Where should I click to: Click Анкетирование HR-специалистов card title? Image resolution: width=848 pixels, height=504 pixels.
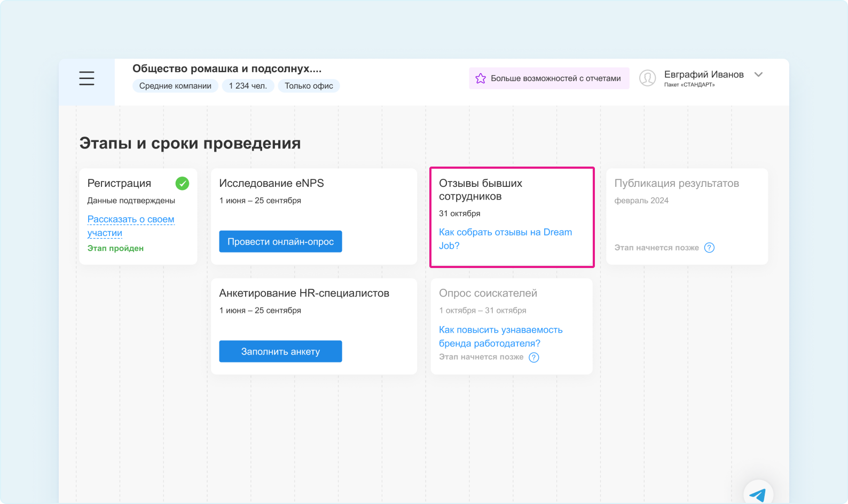click(304, 293)
